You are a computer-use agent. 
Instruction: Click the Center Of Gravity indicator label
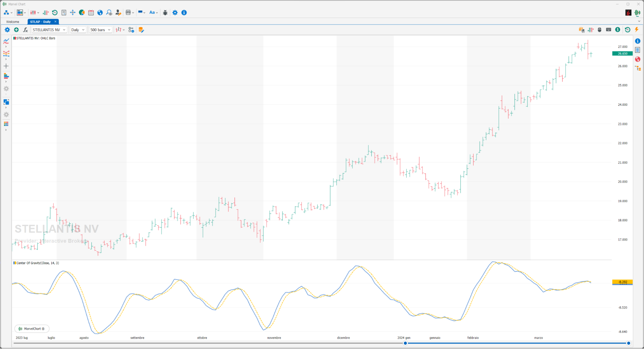pos(38,263)
